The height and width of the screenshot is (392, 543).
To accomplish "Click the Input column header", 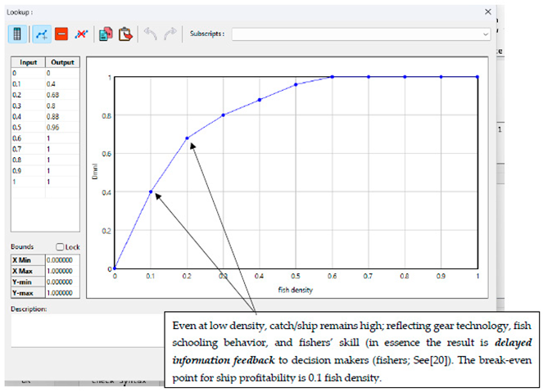I will pyautogui.click(x=28, y=62).
